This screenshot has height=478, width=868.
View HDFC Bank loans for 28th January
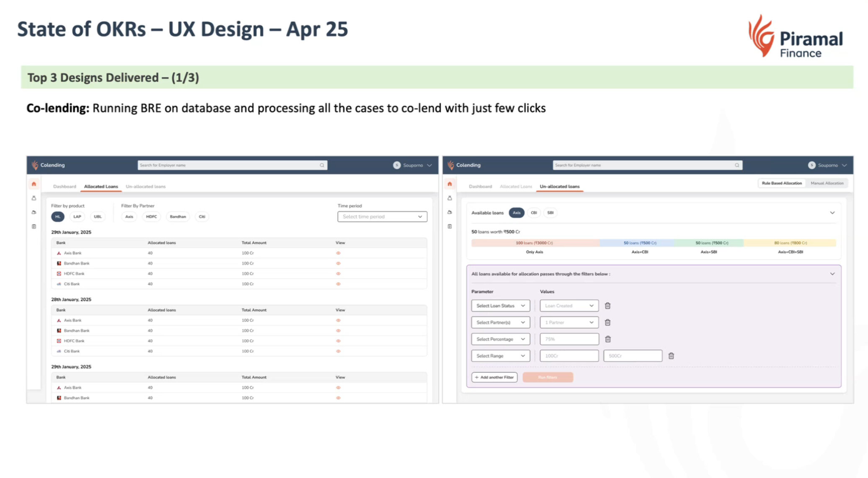tap(338, 341)
